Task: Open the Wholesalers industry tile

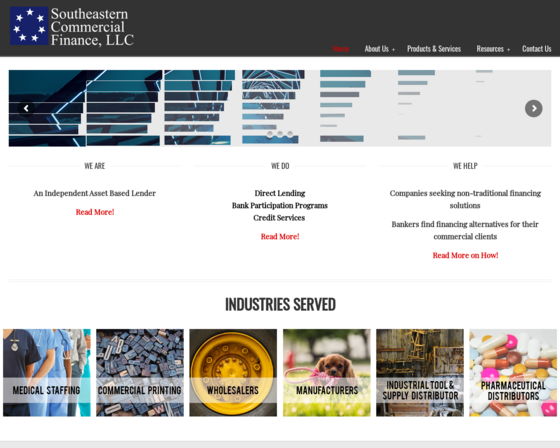Action: point(233,373)
